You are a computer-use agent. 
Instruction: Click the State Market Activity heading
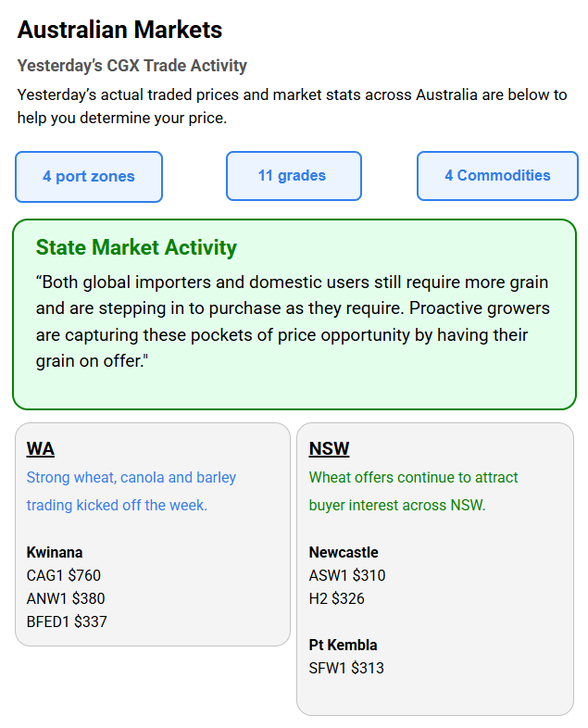click(x=136, y=247)
